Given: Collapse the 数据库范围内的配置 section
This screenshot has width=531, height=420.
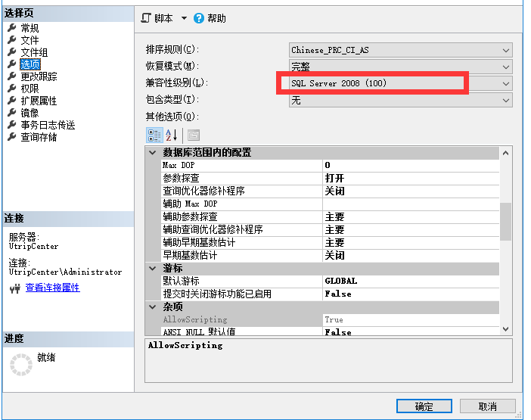Looking at the screenshot, I should coord(153,153).
